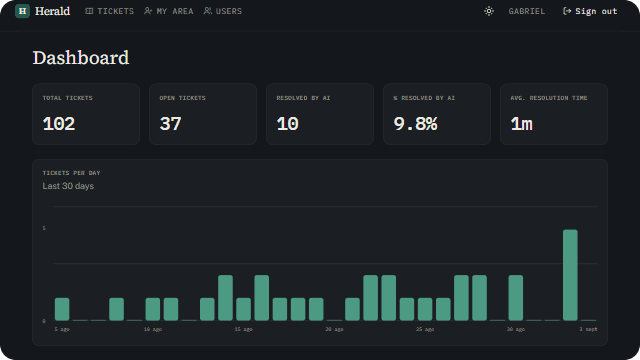Viewport: 640px width, 360px height.
Task: Click the ticket icon beside TICKETS
Action: 89,11
